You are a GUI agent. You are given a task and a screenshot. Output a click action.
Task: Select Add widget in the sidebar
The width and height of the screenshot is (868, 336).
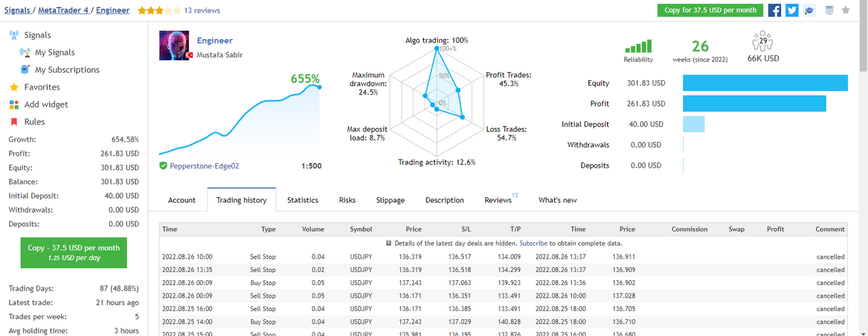click(x=46, y=104)
